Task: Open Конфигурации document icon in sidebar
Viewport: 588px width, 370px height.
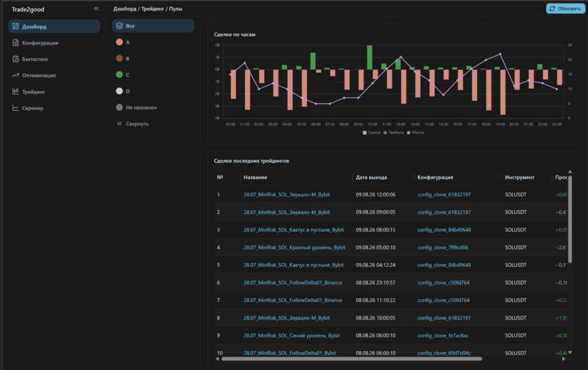Action: tap(16, 42)
